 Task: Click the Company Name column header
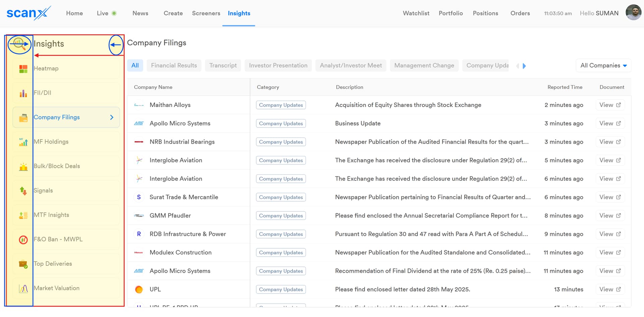(x=153, y=87)
